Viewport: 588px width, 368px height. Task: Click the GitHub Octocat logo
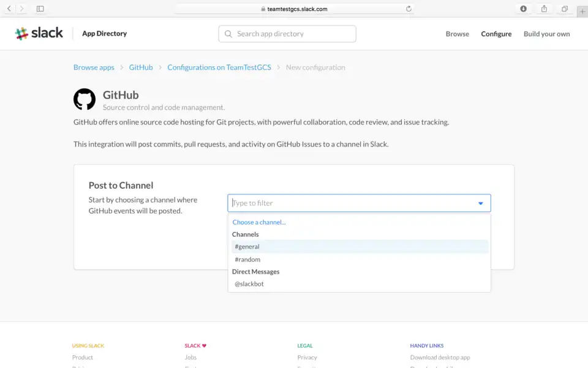(85, 99)
